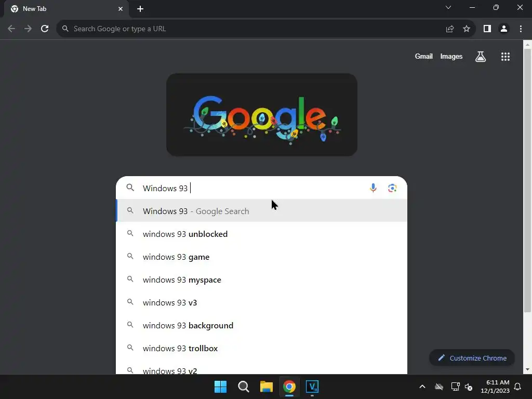Open the Gmail link

point(423,56)
